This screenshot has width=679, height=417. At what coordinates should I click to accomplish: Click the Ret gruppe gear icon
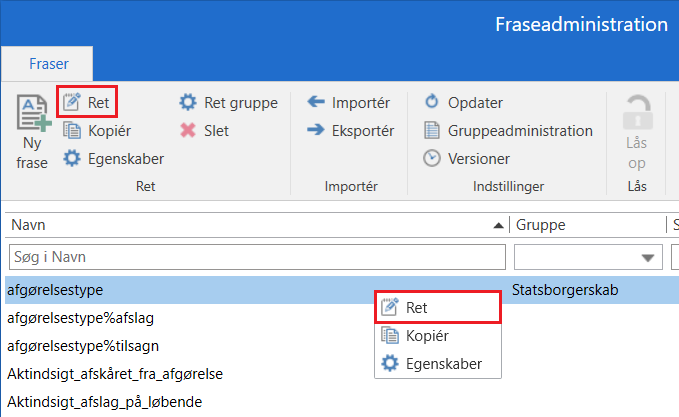pyautogui.click(x=188, y=102)
